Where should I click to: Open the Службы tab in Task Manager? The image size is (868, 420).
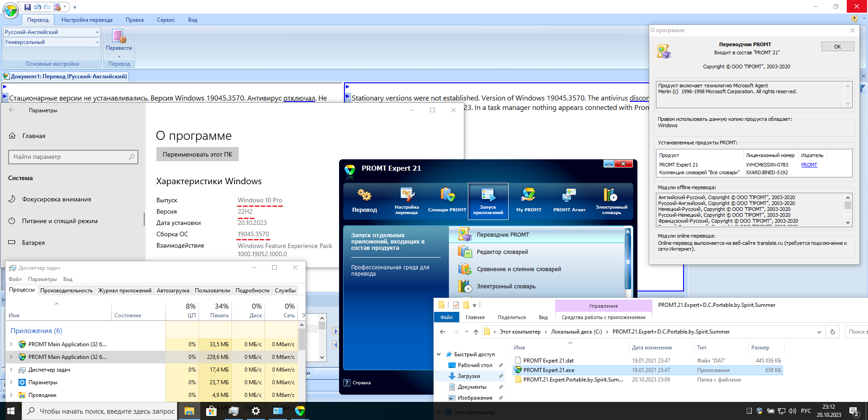pos(285,291)
